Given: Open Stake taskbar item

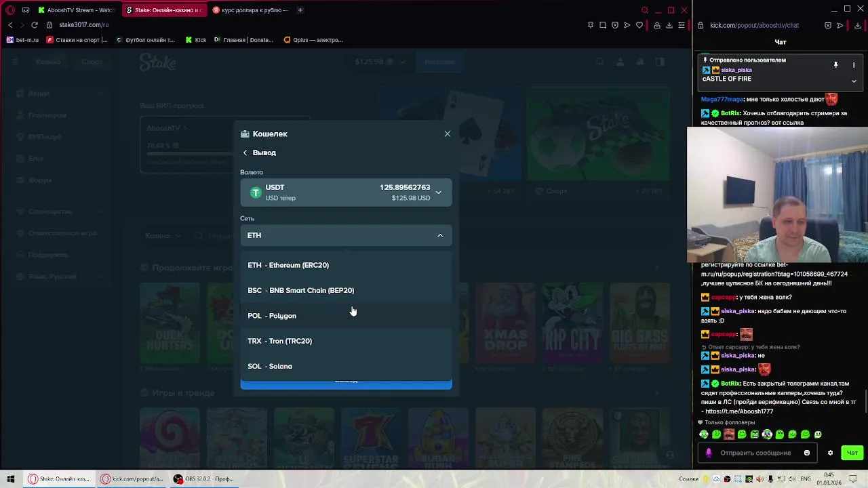Looking at the screenshot, I should tap(60, 479).
